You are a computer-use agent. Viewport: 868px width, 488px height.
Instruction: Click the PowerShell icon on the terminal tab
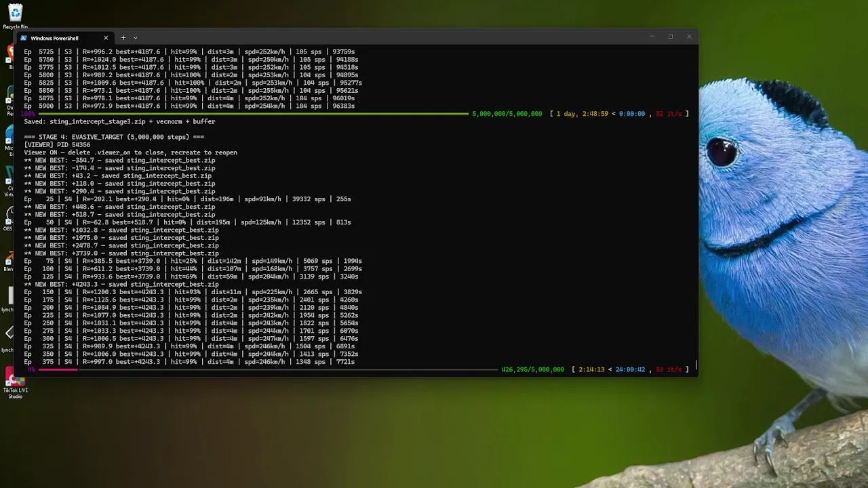click(24, 38)
